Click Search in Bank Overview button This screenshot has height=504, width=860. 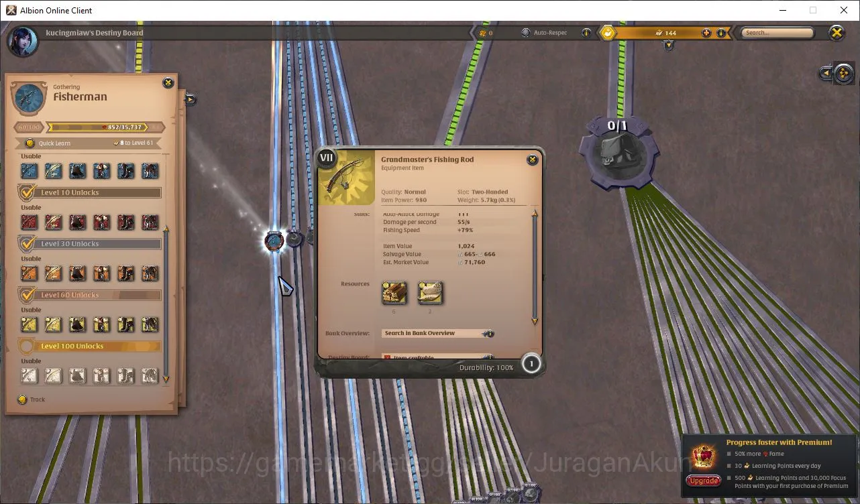click(433, 333)
